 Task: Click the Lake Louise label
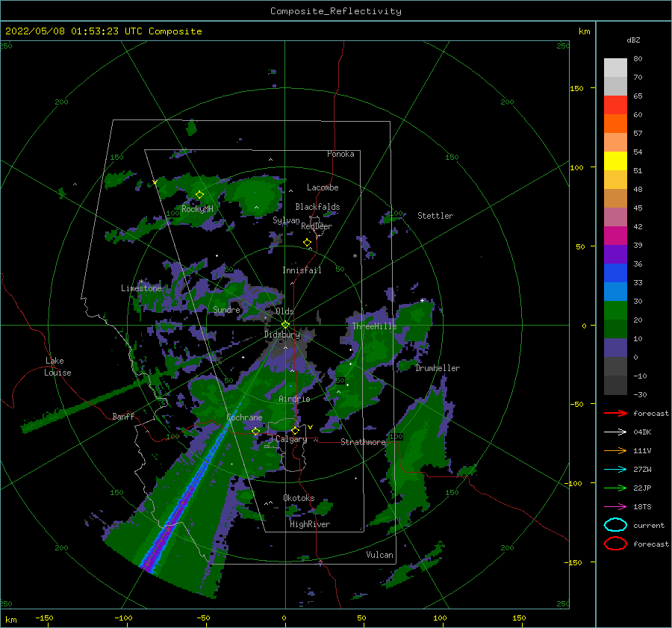click(57, 367)
